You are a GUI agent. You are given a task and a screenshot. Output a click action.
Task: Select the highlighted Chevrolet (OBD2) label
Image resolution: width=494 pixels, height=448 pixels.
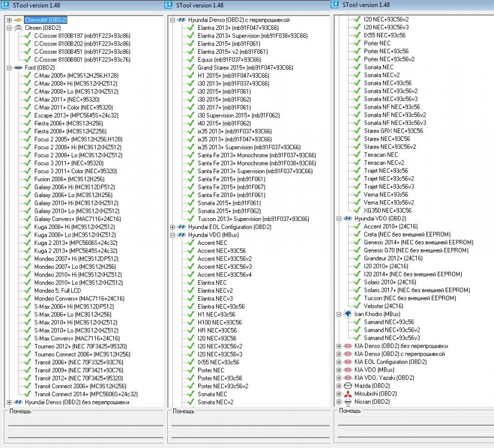[45, 20]
